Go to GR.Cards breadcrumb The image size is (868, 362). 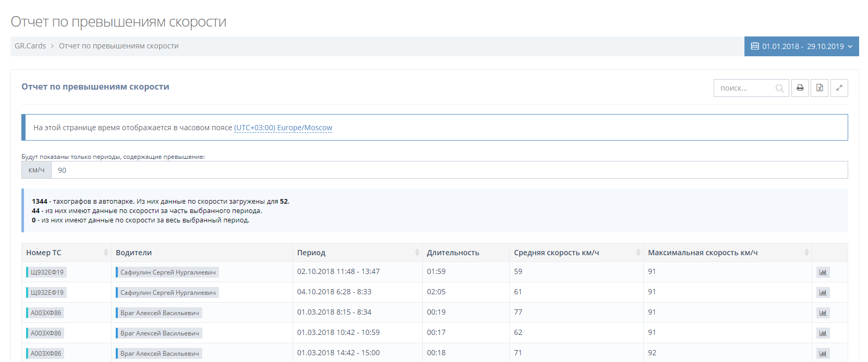[30, 46]
